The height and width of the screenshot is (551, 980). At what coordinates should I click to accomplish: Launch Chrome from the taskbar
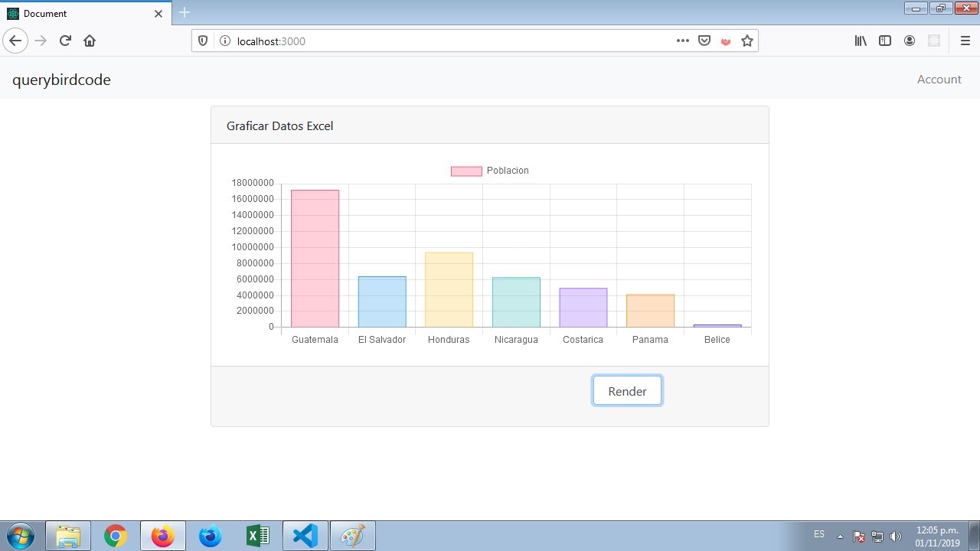click(116, 536)
